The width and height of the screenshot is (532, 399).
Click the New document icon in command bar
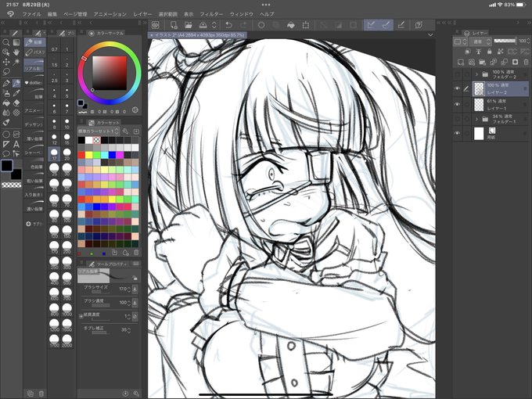pyautogui.click(x=174, y=25)
